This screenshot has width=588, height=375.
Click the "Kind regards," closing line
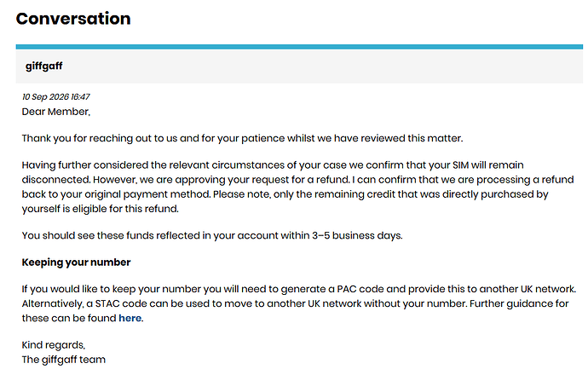(x=54, y=345)
